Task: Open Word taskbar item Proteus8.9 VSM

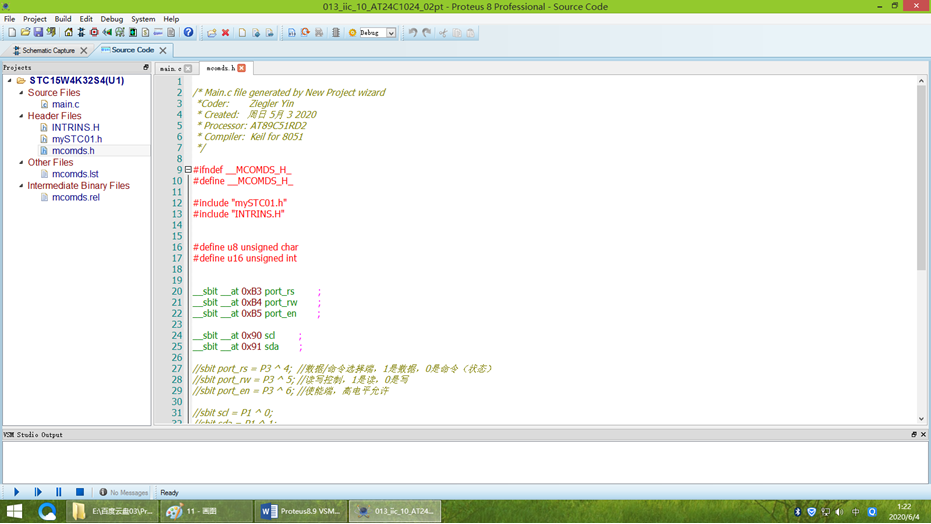Action: (301, 511)
